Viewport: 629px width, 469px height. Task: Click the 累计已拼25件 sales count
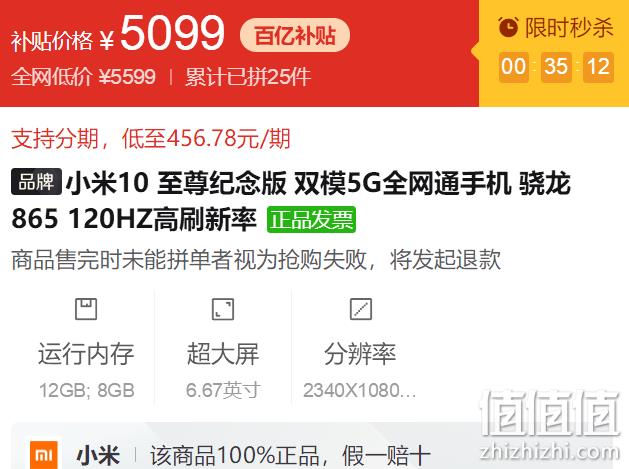click(248, 77)
